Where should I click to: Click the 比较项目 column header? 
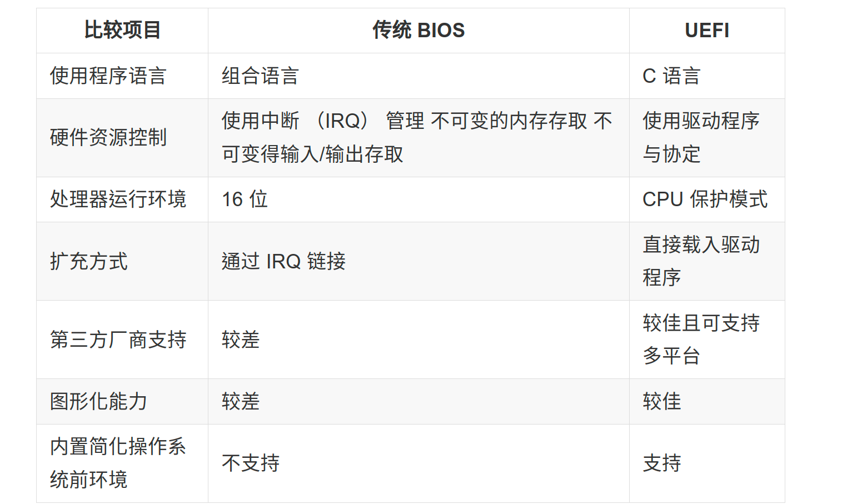coord(122,31)
